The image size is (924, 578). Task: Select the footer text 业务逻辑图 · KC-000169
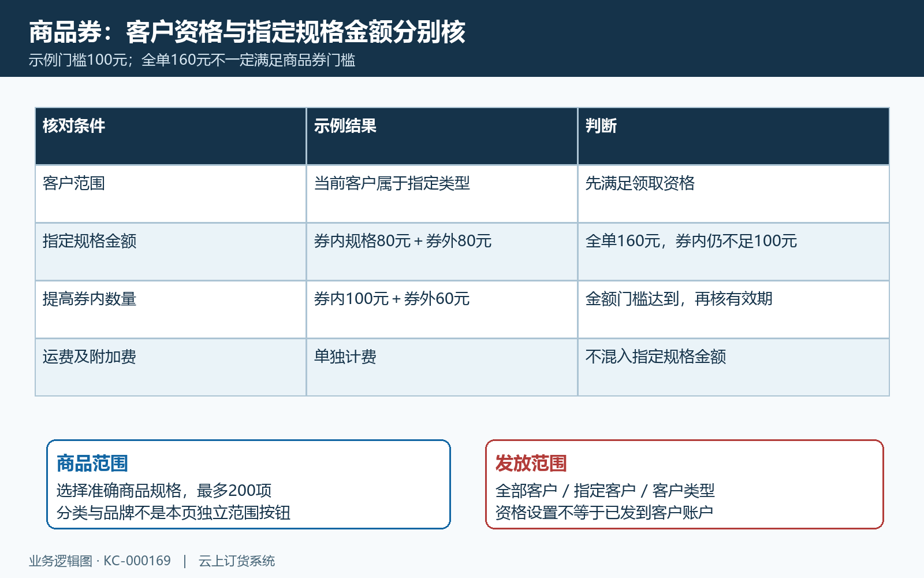(100, 561)
